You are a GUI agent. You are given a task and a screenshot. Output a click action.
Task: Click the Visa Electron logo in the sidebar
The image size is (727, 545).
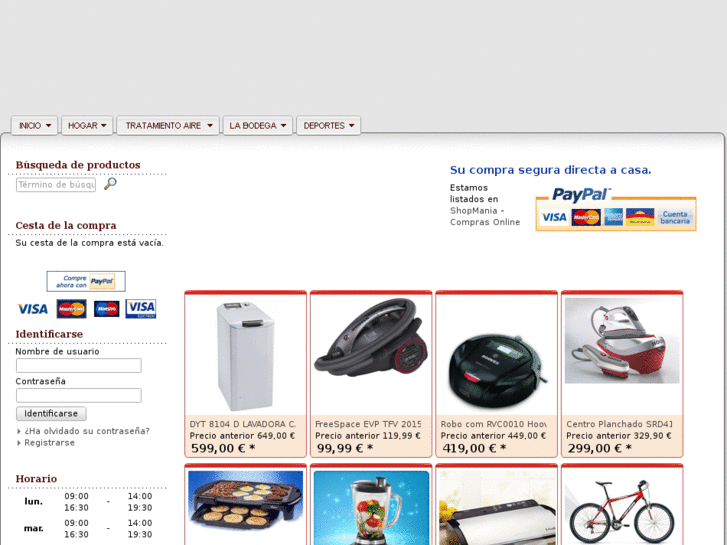[x=141, y=309]
